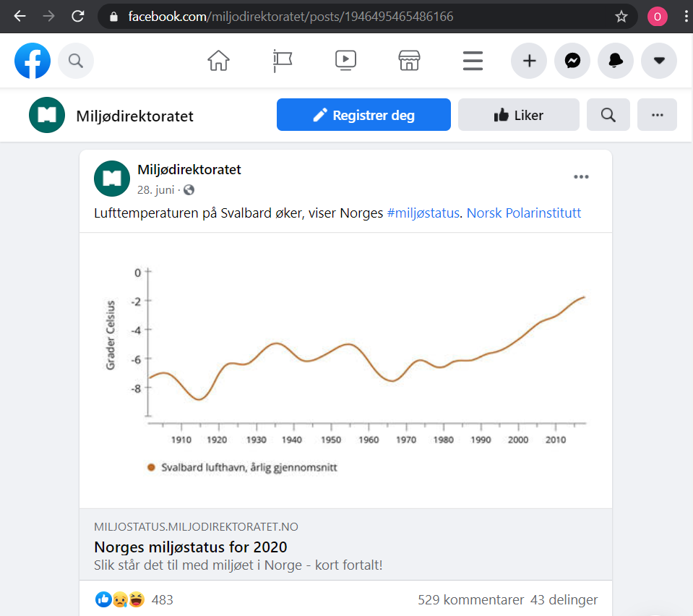
Task: Open the notifications bell
Action: (616, 61)
